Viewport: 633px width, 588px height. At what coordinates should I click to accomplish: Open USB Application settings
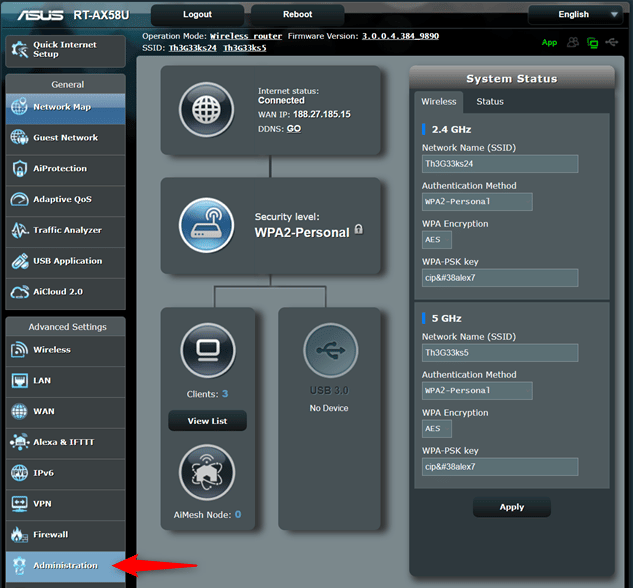point(65,261)
